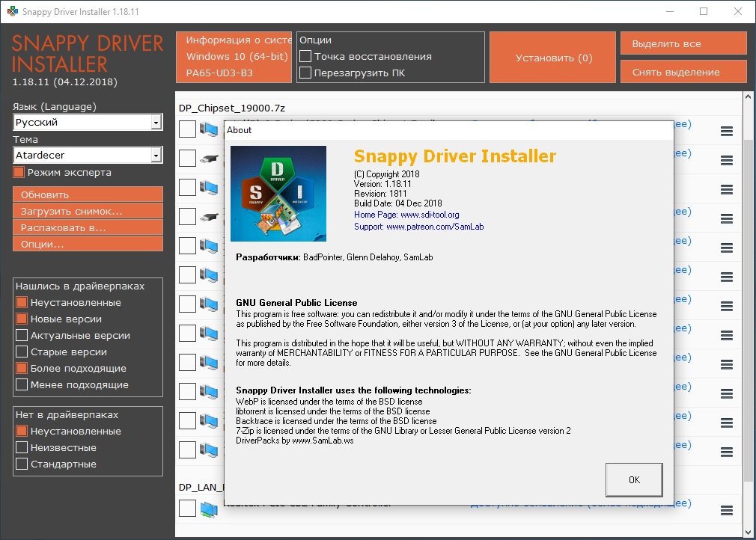Enable the Актуальные версии filter
The height and width of the screenshot is (540, 756).
coord(22,335)
